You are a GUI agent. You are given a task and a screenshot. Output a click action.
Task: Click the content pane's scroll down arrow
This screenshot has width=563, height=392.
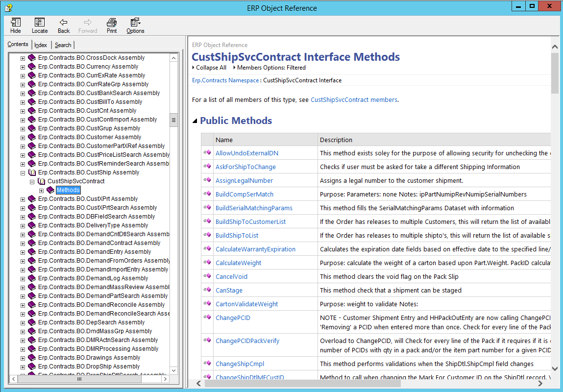(x=555, y=368)
